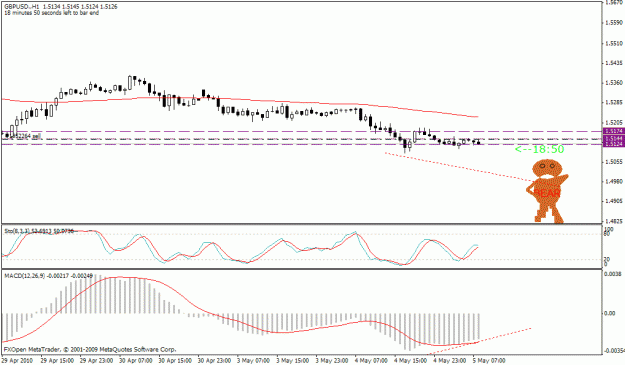The height and width of the screenshot is (365, 625).
Task: Click '4 May 07:00' on time axis
Action: (371, 361)
